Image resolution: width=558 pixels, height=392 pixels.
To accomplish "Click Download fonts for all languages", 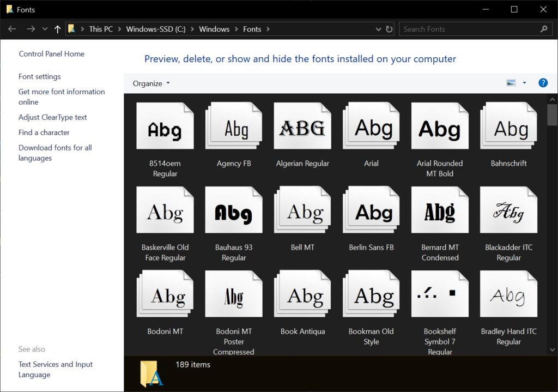I will click(x=55, y=153).
